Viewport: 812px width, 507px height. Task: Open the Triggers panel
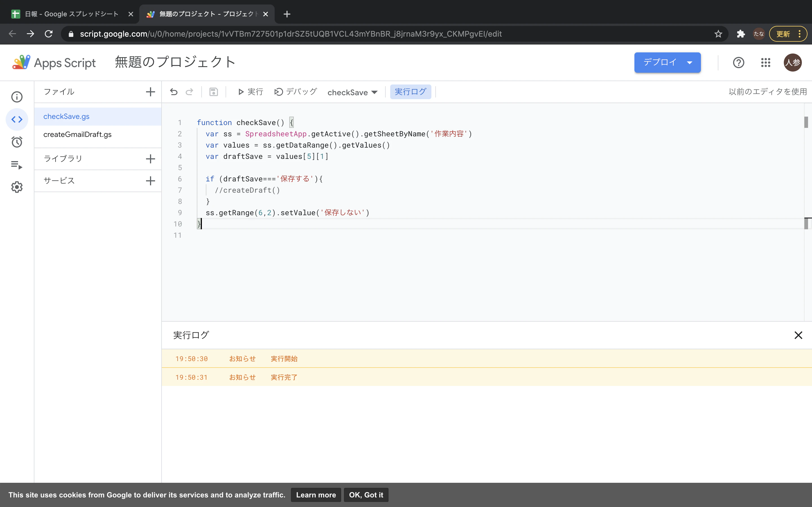point(17,142)
